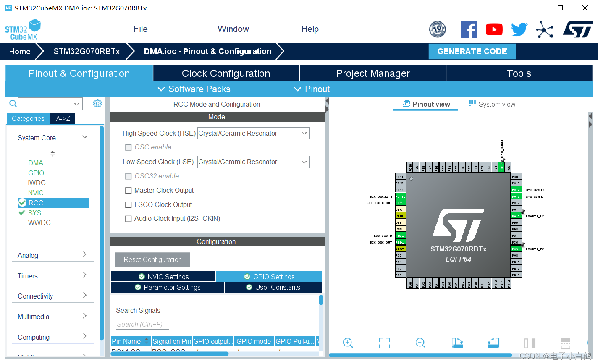The height and width of the screenshot is (364, 598).
Task: Select DMA in System Core list
Action: [x=36, y=163]
